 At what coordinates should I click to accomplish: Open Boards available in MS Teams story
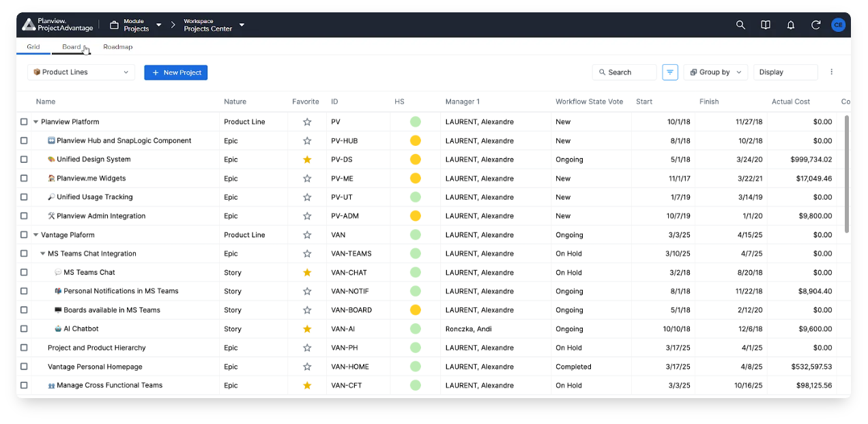pos(112,310)
